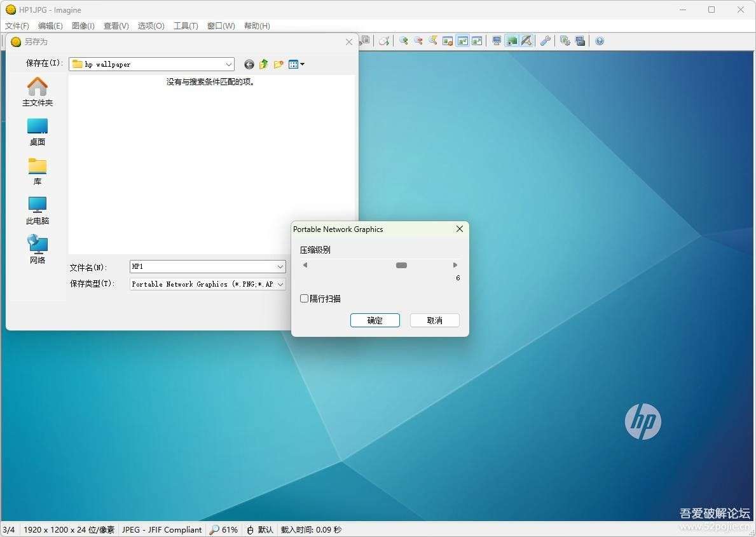Click the zoom-out magnifier toolbar icon
This screenshot has width=756, height=537.
pos(418,41)
